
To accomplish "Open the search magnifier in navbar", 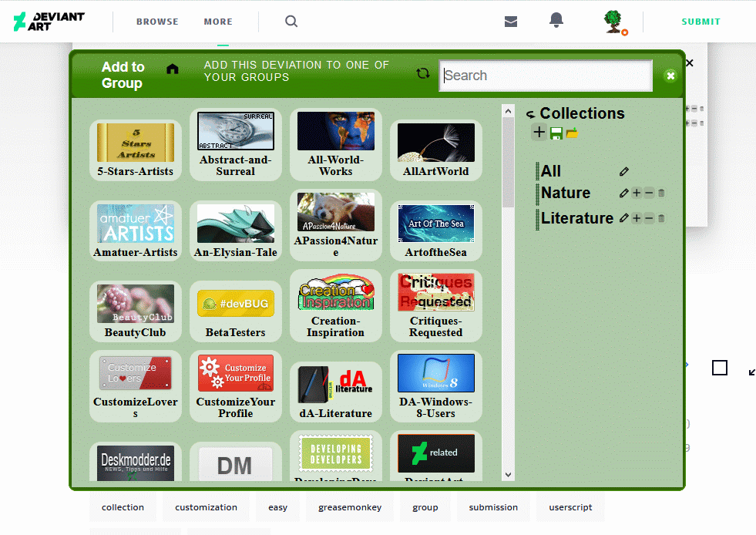I will click(x=291, y=22).
